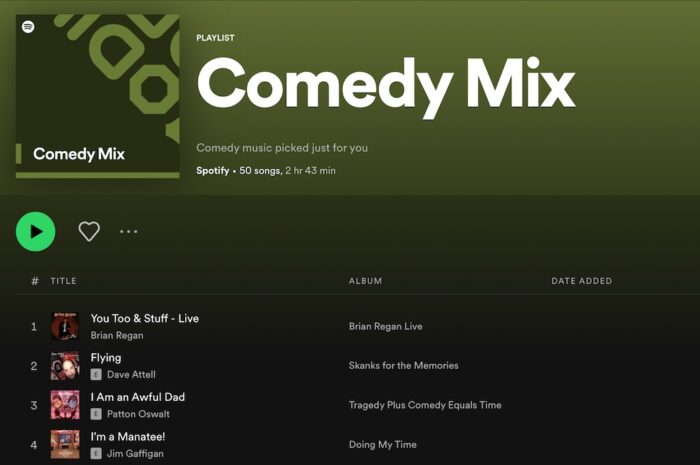Click album thumbnail for You Too & Stuff
This screenshot has width=700, height=465.
65,326
